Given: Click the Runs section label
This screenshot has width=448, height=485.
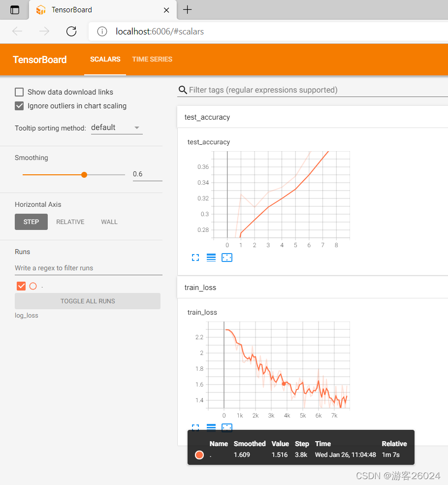Looking at the screenshot, I should (x=23, y=252).
